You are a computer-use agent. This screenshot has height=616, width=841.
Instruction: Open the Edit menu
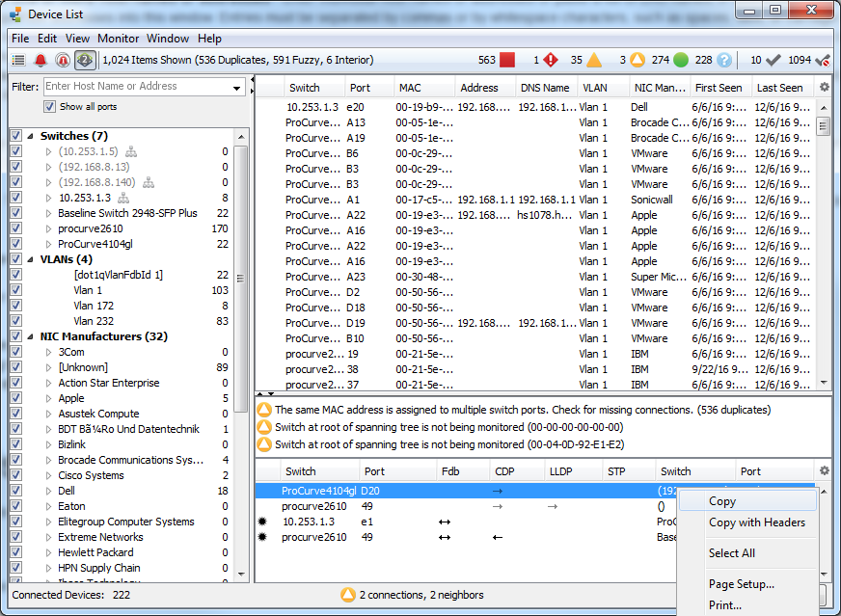(47, 39)
